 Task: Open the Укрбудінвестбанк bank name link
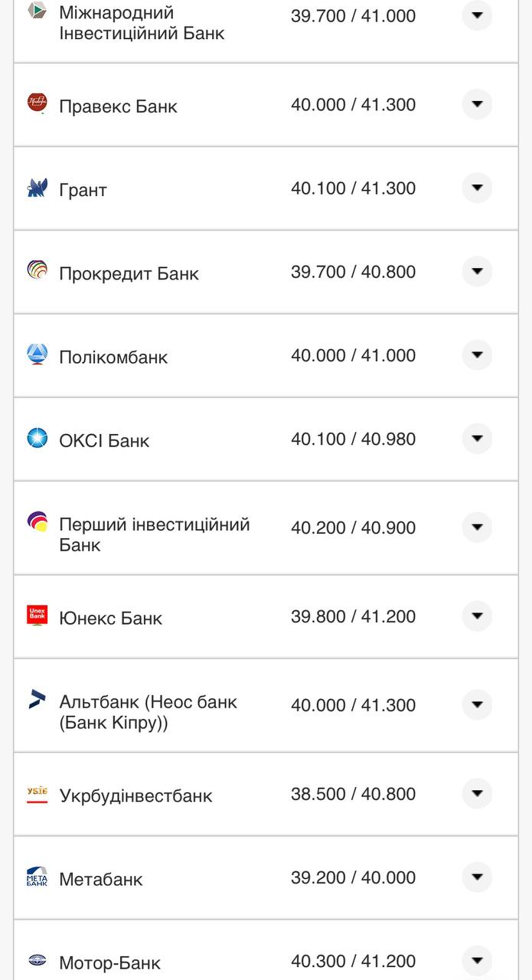pos(135,795)
